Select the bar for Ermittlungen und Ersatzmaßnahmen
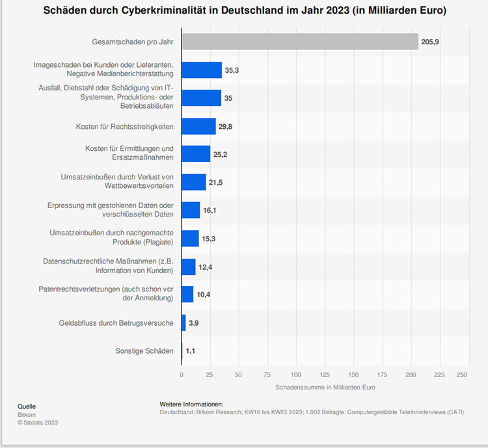 coord(196,153)
